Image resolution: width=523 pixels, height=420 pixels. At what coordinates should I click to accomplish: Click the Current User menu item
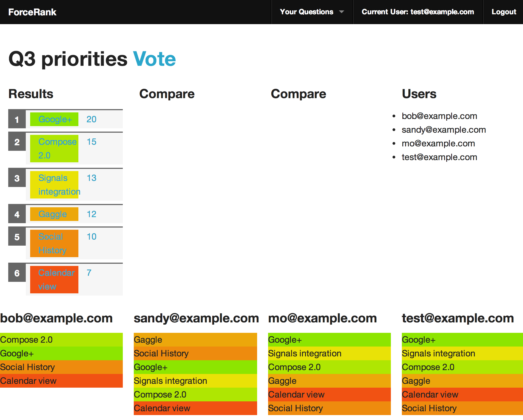pos(418,12)
